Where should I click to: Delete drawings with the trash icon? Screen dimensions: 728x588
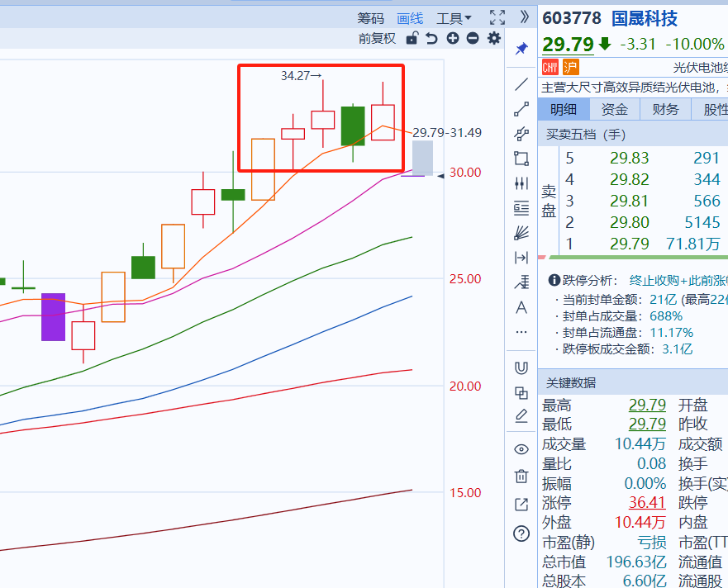pos(521,476)
